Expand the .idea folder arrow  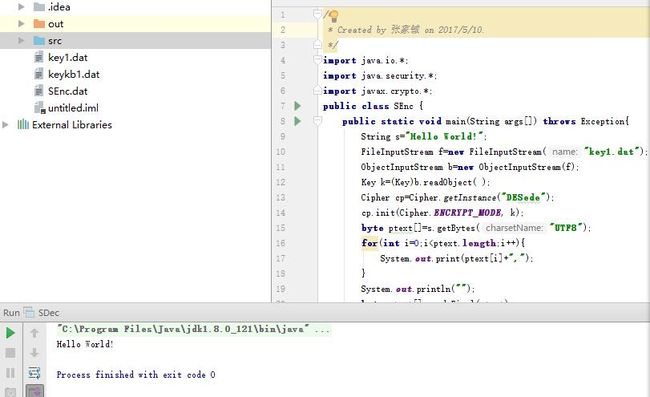click(21, 7)
